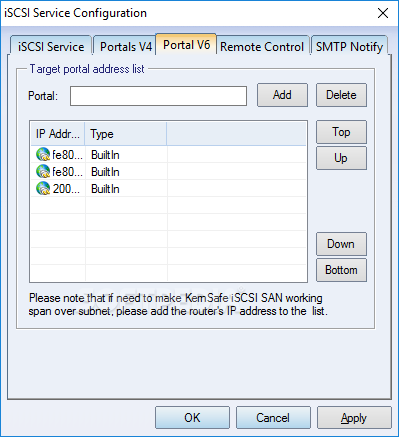Image resolution: width=399 pixels, height=437 pixels.
Task: Click the Add portal button
Action: click(282, 95)
